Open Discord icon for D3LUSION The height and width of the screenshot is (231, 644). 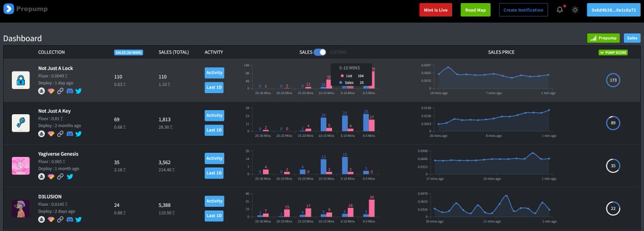(69, 219)
